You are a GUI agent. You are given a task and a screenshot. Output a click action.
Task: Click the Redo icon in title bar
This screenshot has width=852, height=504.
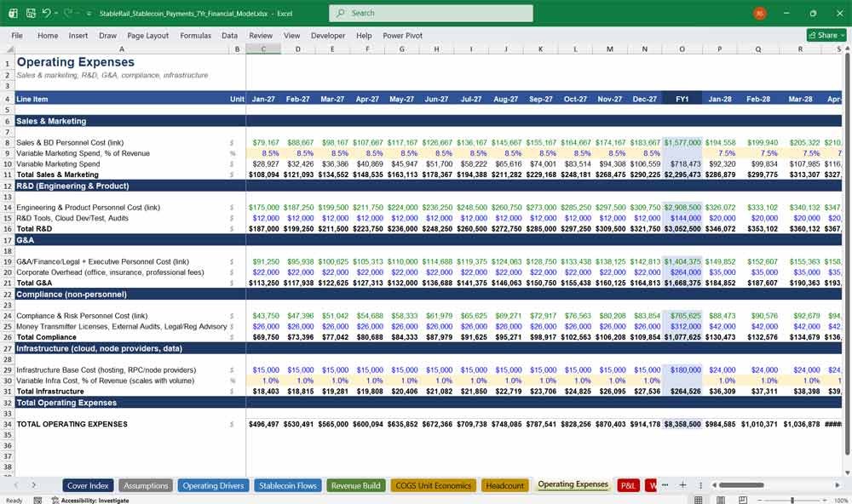[68, 13]
